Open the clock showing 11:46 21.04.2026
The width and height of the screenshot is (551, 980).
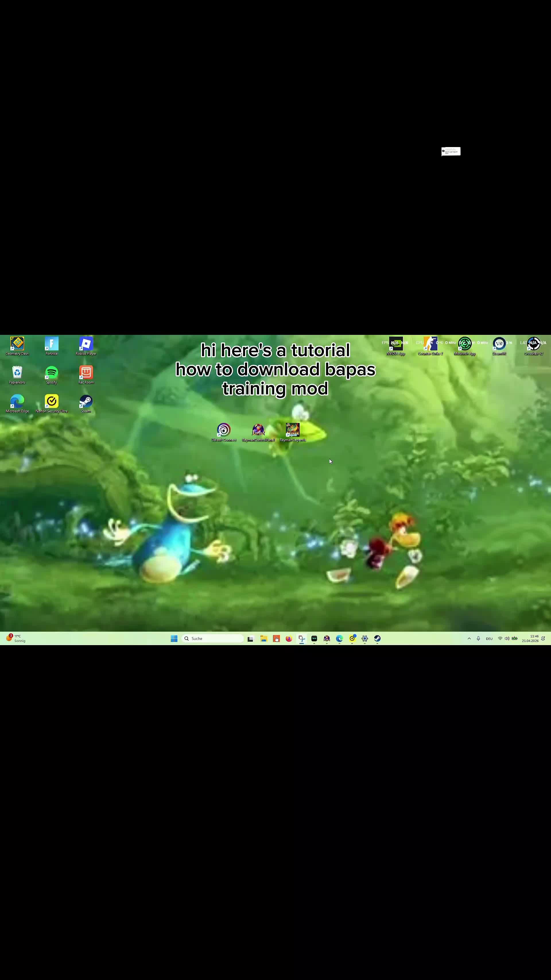(530, 638)
